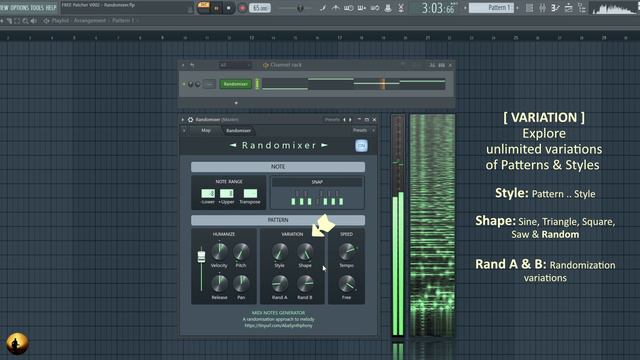
Task: Select next preset arrow in Randomixer title bar
Action: click(x=350, y=120)
